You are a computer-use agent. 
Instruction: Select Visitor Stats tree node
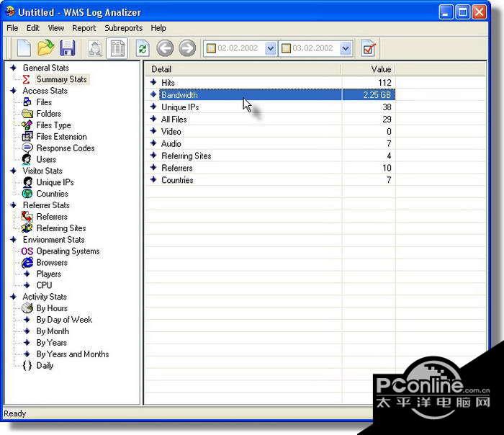(42, 171)
